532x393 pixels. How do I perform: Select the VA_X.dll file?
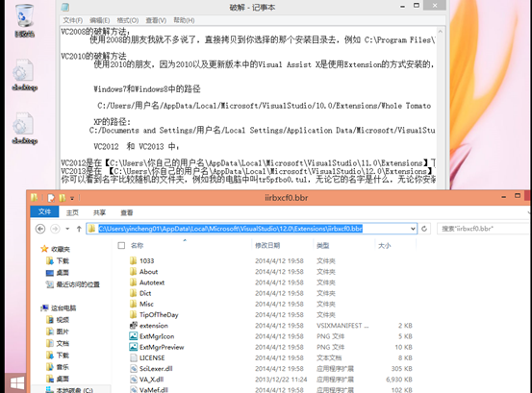pos(146,380)
